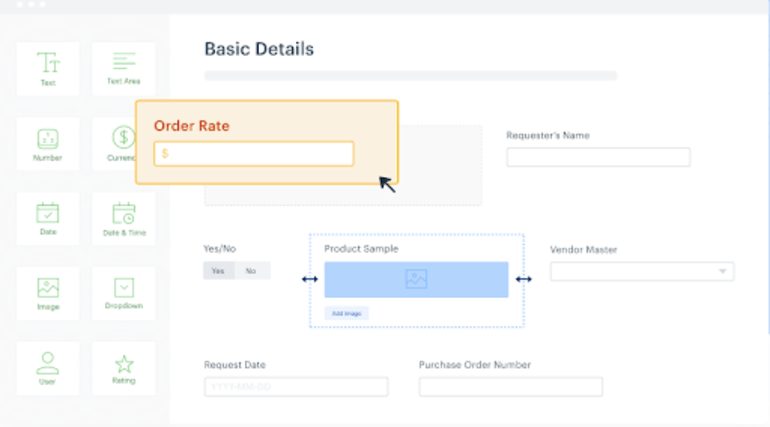
Task: Set the Yes/No toggle to No
Action: click(x=251, y=271)
